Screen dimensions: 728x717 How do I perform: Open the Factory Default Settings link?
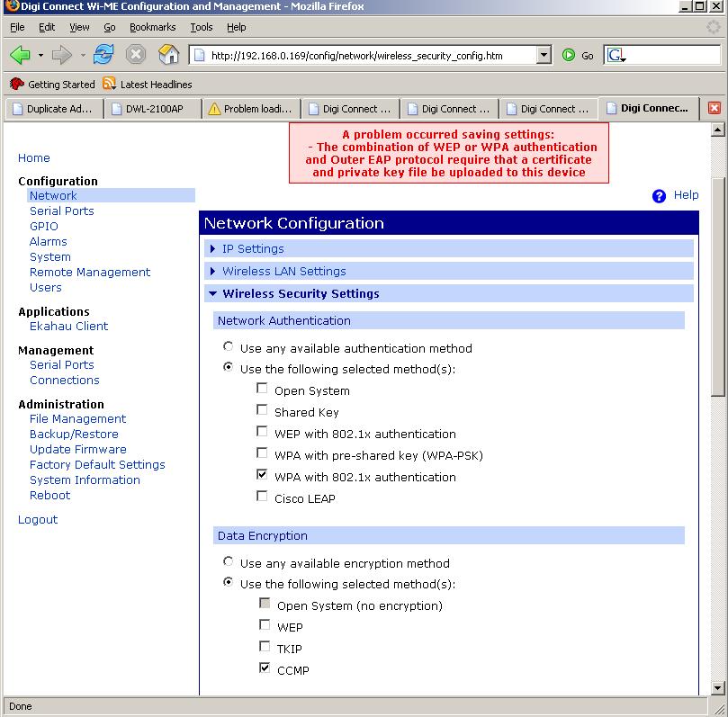(x=97, y=465)
